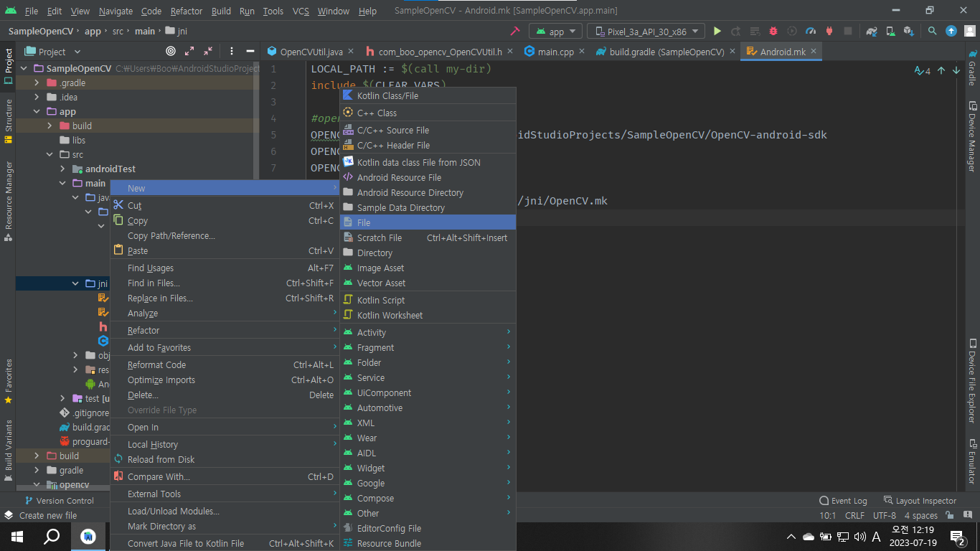Expand the root-level gradle folder
This screenshot has width=980, height=551.
tap(37, 470)
